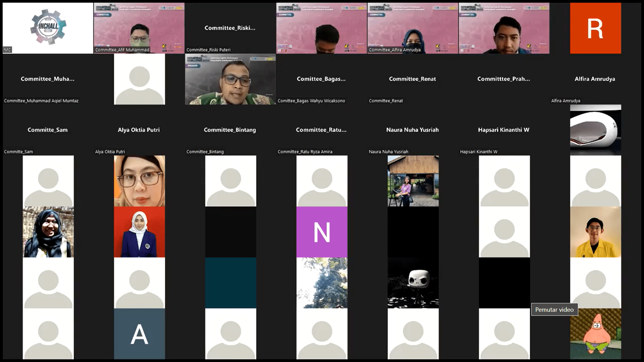Click the Pemutar video tooltip label

pos(554,310)
